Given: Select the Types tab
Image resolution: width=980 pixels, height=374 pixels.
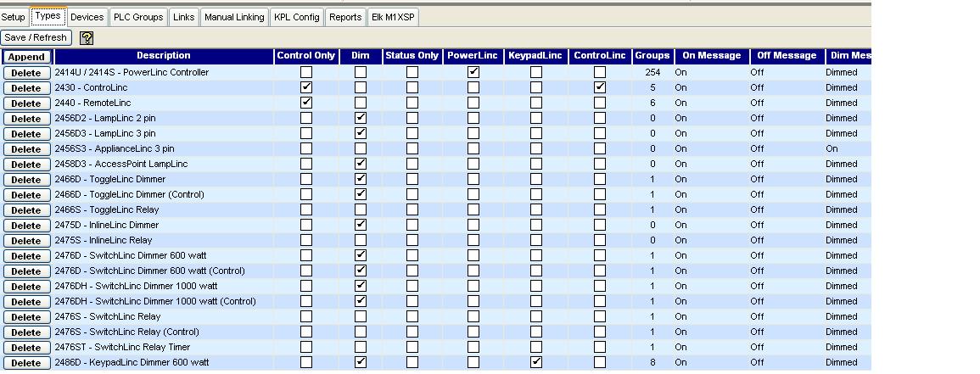Looking at the screenshot, I should pos(48,16).
